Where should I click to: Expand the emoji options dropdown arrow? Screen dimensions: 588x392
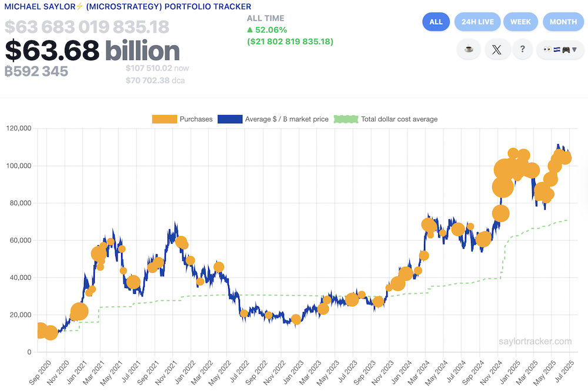(x=574, y=49)
